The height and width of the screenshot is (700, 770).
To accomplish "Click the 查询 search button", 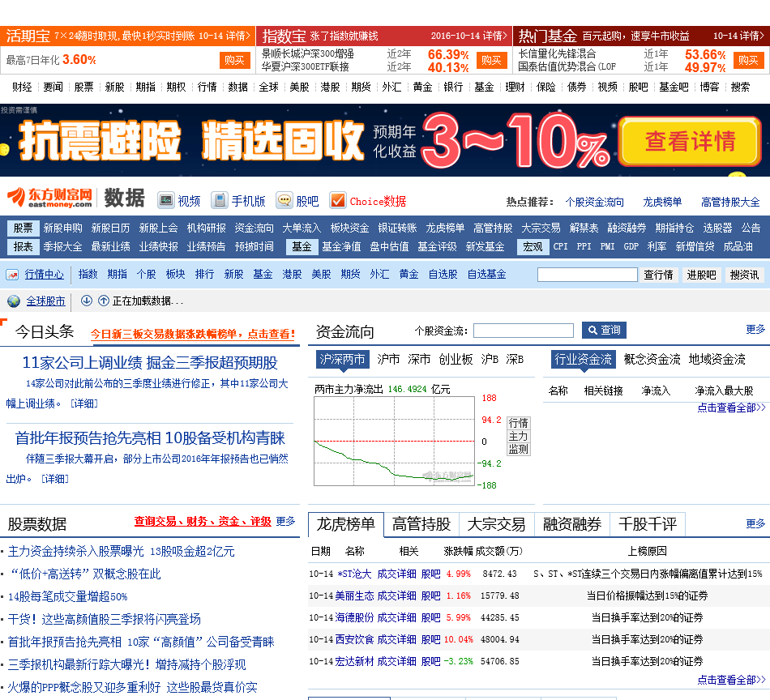I will pos(605,330).
